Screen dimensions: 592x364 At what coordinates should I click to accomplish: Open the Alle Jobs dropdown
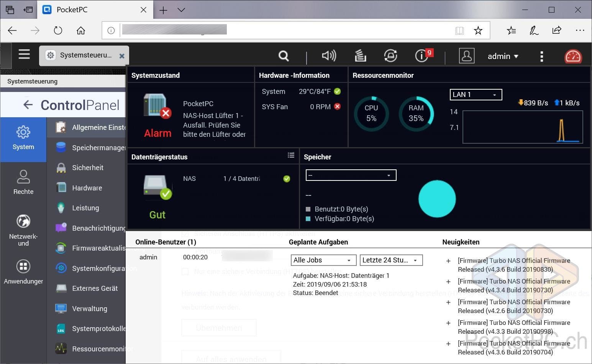323,260
